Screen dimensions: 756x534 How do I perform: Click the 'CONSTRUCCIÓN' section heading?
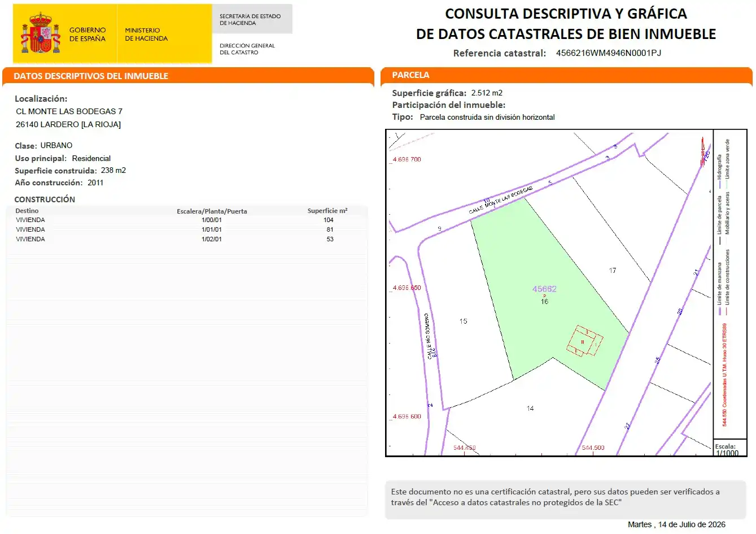(x=45, y=199)
